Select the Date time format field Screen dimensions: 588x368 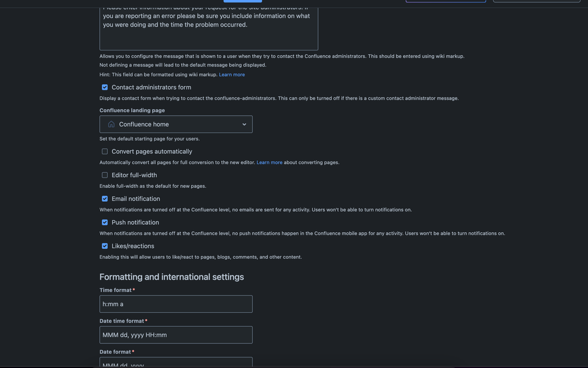coord(176,333)
